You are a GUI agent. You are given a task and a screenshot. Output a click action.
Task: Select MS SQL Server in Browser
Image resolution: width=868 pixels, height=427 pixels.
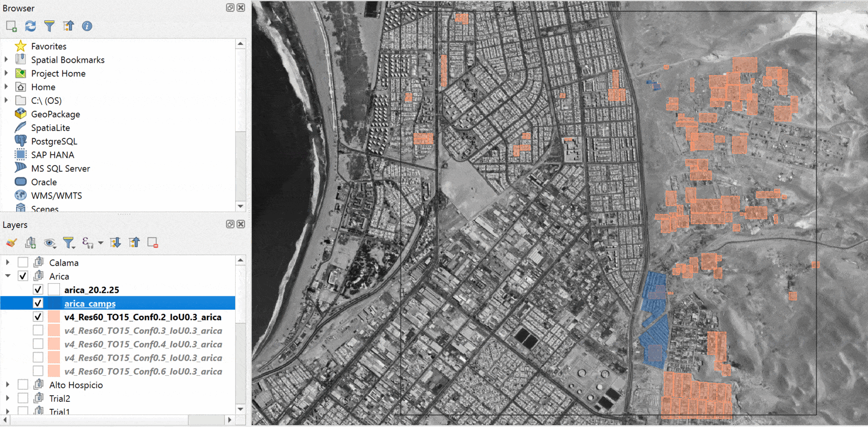tap(60, 168)
